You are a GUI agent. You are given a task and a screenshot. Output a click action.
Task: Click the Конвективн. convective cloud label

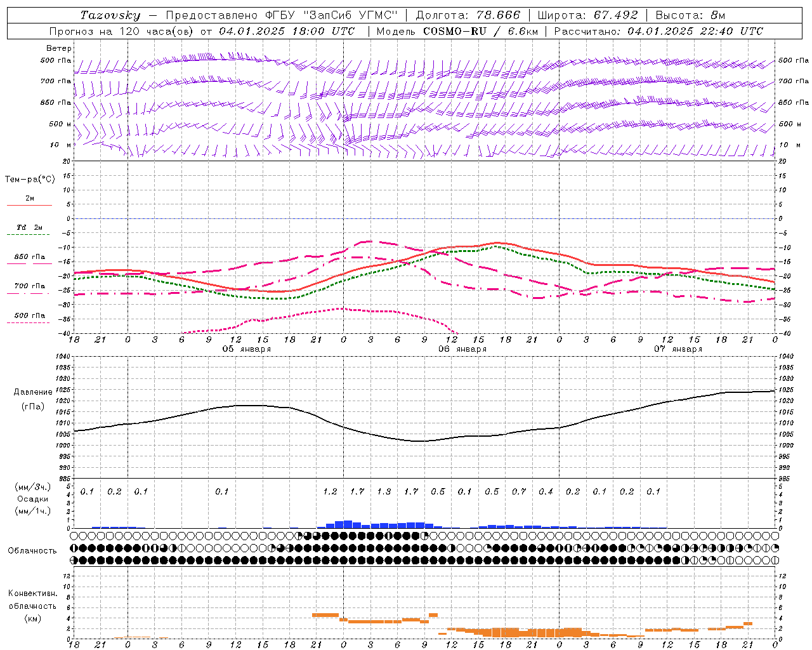32,594
